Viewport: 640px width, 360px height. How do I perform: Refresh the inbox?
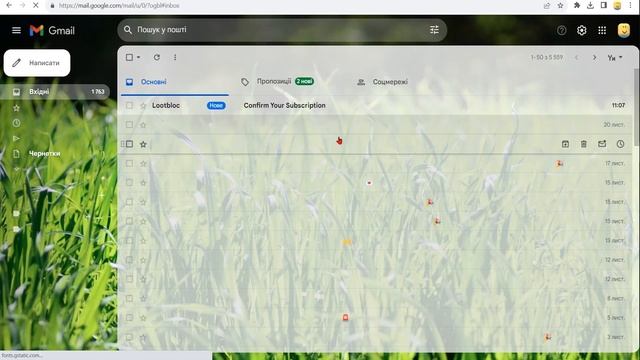pyautogui.click(x=157, y=57)
